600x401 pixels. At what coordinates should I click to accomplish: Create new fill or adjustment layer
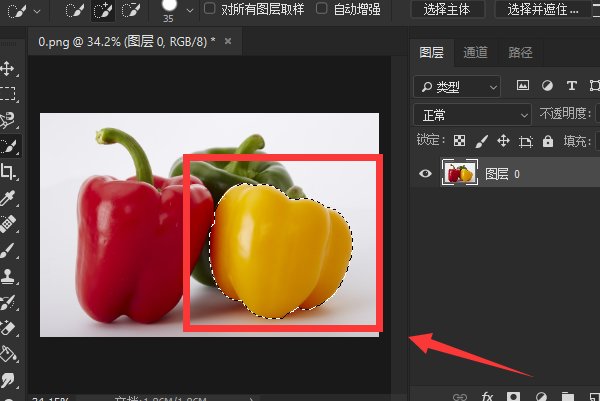(x=541, y=396)
